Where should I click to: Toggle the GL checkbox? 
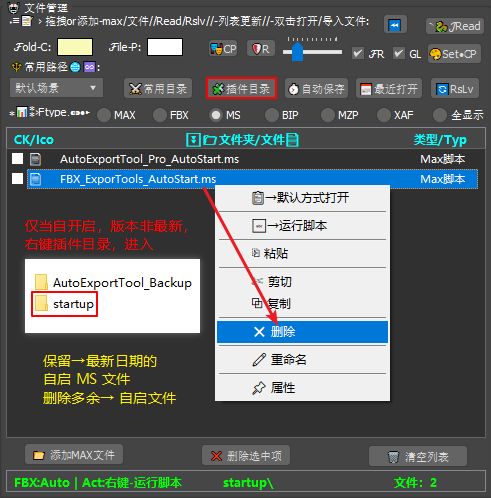[x=399, y=53]
